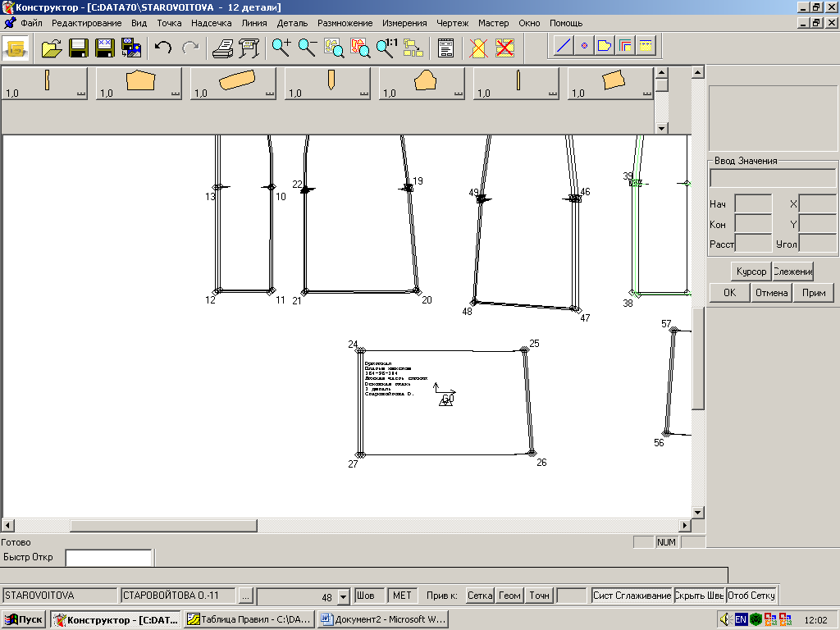The width and height of the screenshot is (840, 630).
Task: Open the Пуск start menu
Action: [x=23, y=619]
